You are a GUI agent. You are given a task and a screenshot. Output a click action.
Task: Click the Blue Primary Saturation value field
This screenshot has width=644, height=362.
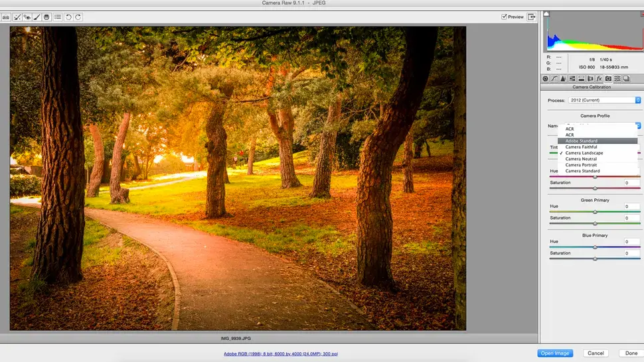click(631, 253)
